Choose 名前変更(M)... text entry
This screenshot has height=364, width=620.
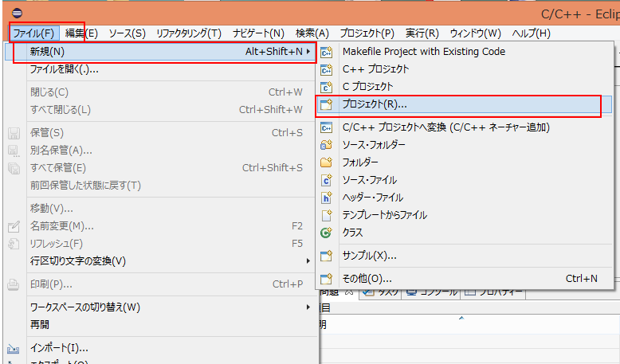[62, 225]
